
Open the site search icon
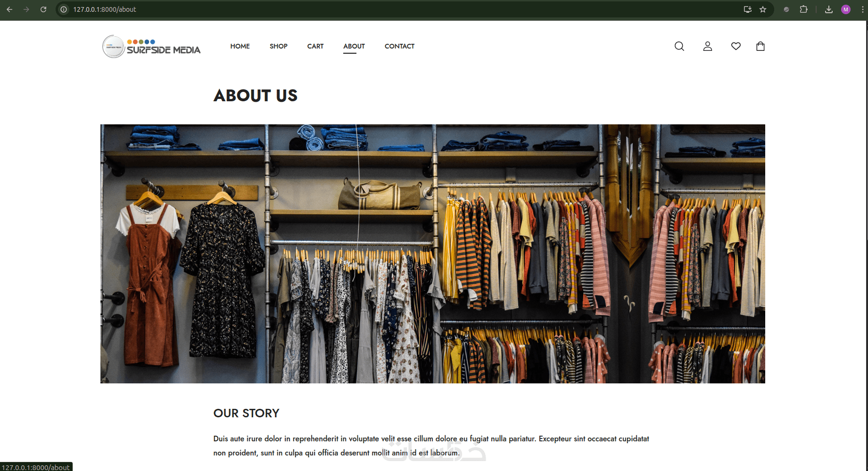pos(679,46)
